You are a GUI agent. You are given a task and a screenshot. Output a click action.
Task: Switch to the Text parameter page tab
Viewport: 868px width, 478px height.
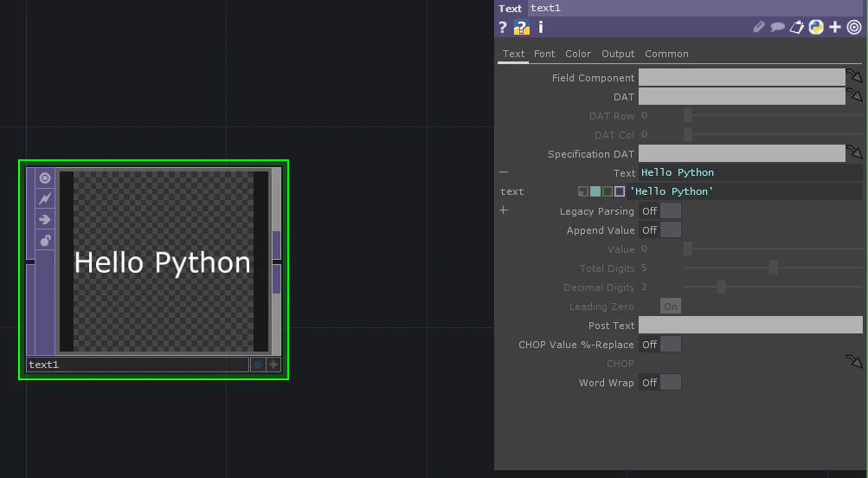(x=513, y=54)
